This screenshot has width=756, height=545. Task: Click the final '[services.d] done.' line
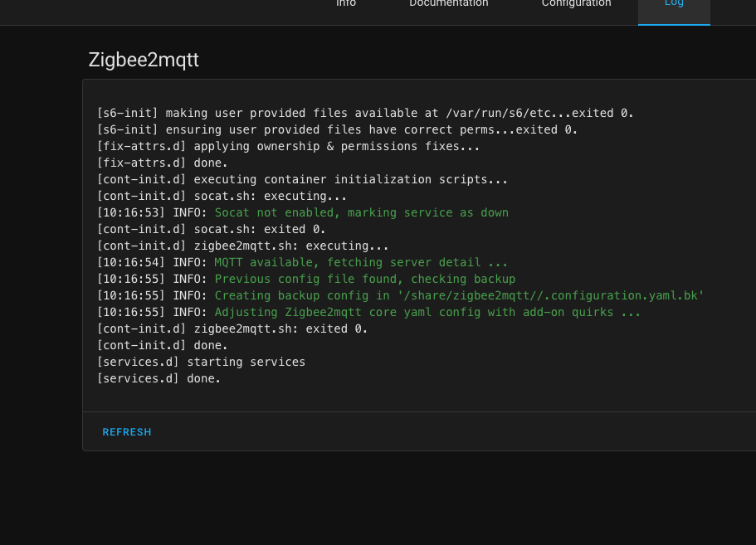[x=159, y=378]
